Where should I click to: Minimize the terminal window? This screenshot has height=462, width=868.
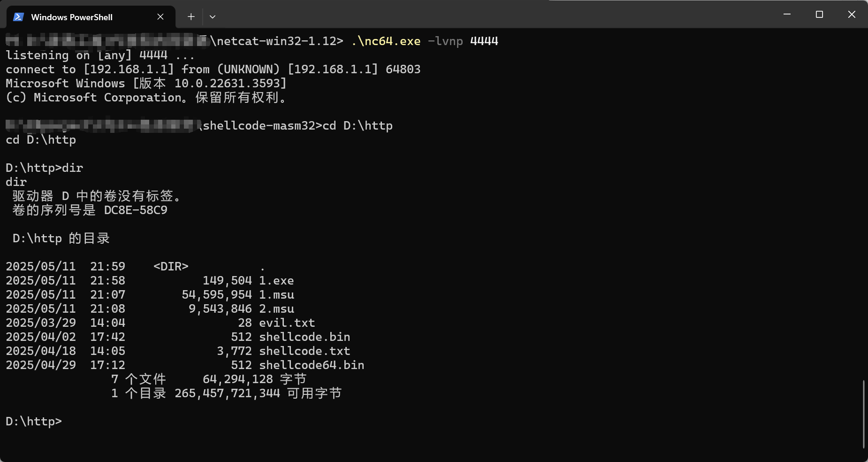[787, 15]
